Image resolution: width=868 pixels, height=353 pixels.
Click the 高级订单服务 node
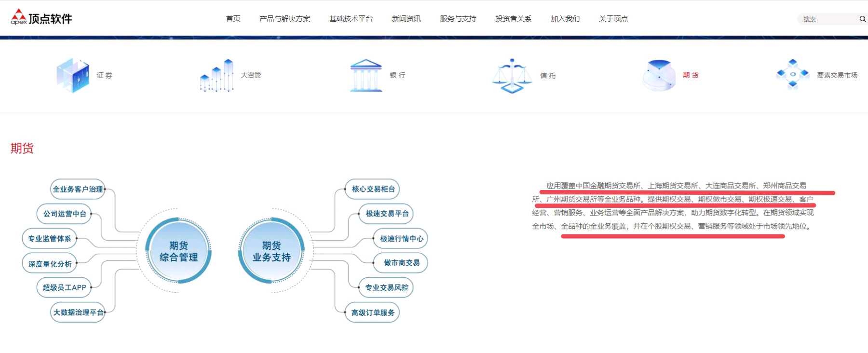pyautogui.click(x=373, y=312)
